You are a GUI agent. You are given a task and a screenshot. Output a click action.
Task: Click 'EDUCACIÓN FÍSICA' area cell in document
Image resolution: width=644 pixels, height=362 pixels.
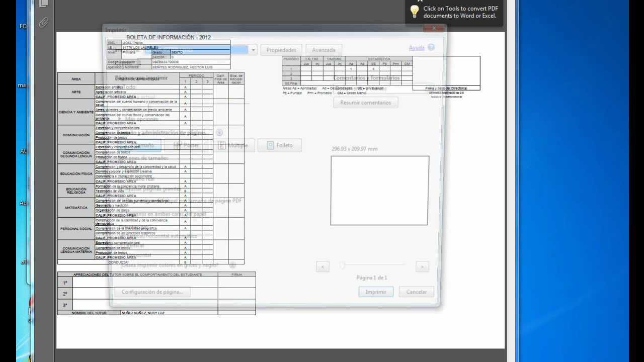(76, 173)
